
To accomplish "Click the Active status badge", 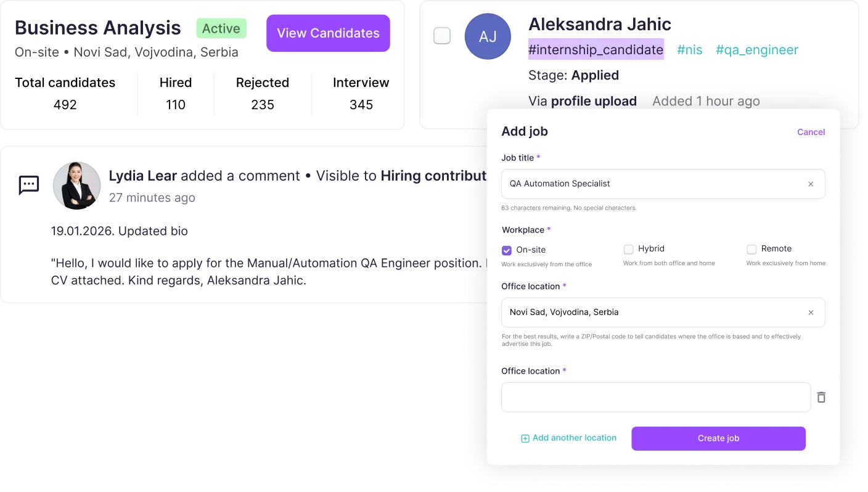I will 221,28.
